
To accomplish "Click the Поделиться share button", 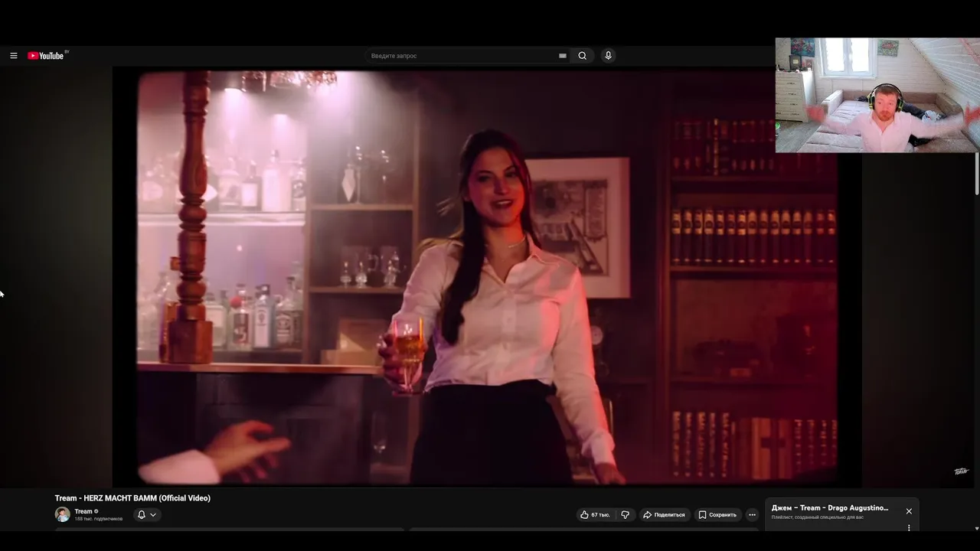I will (664, 515).
